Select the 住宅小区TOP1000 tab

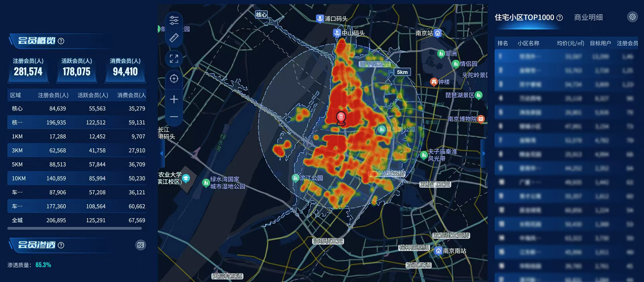click(x=524, y=17)
